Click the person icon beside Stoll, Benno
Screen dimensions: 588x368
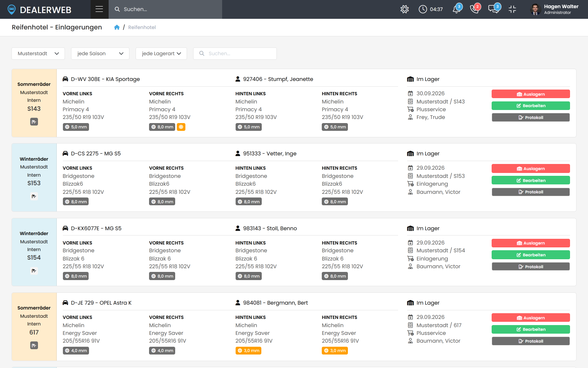[x=238, y=229]
